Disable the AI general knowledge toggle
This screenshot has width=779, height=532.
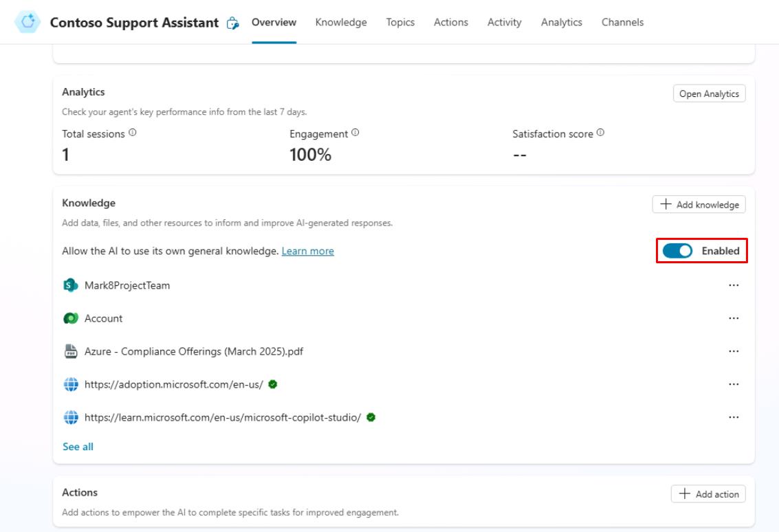[677, 251]
